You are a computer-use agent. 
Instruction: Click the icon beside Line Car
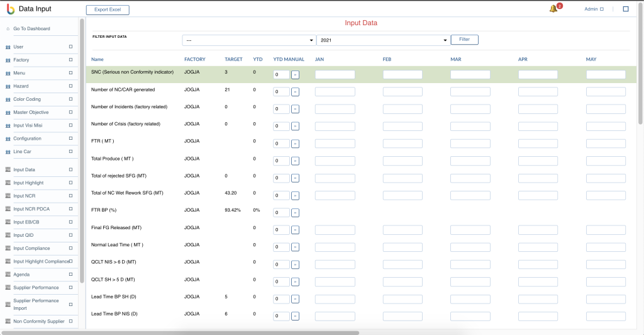point(8,152)
